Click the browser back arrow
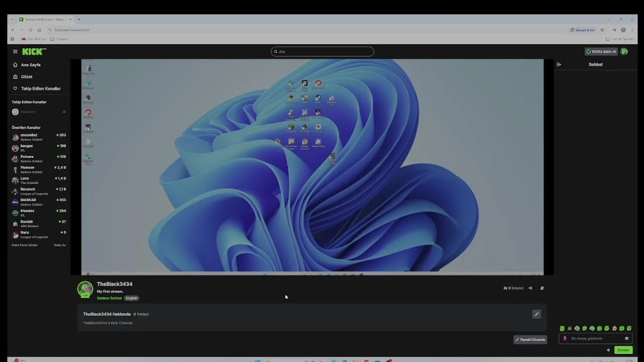The width and height of the screenshot is (644, 362). pyautogui.click(x=13, y=30)
